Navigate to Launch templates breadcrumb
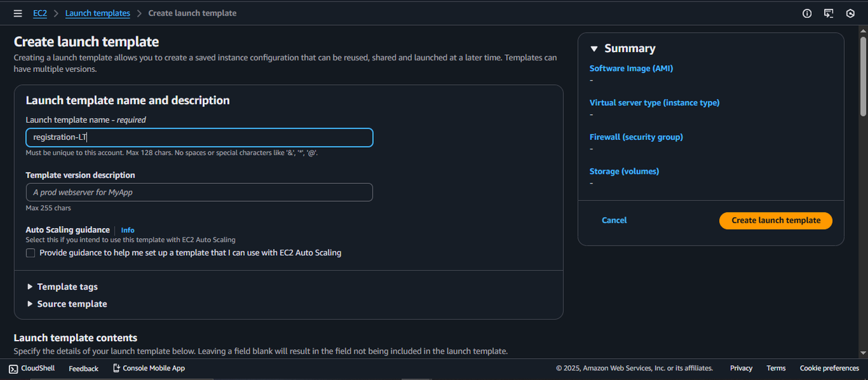This screenshot has height=380, width=868. tap(98, 13)
